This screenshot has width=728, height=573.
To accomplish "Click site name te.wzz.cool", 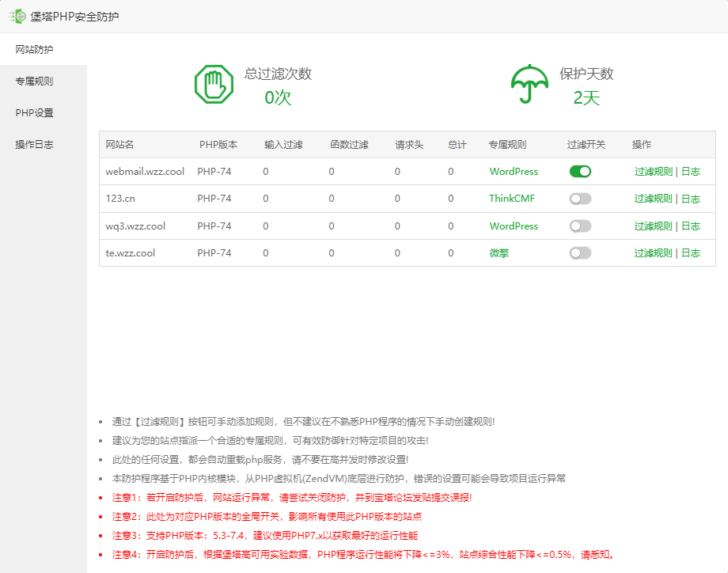I will (130, 253).
